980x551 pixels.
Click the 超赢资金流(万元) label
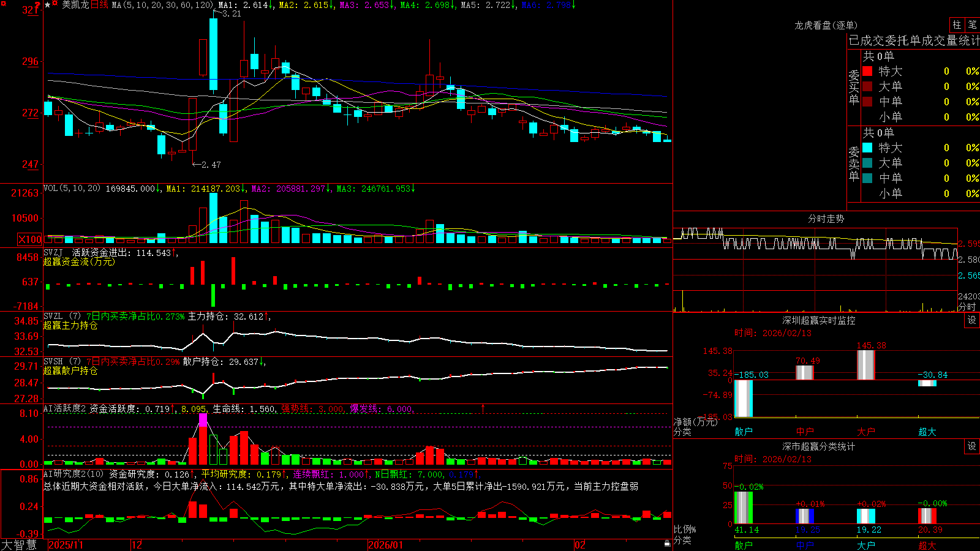click(79, 262)
